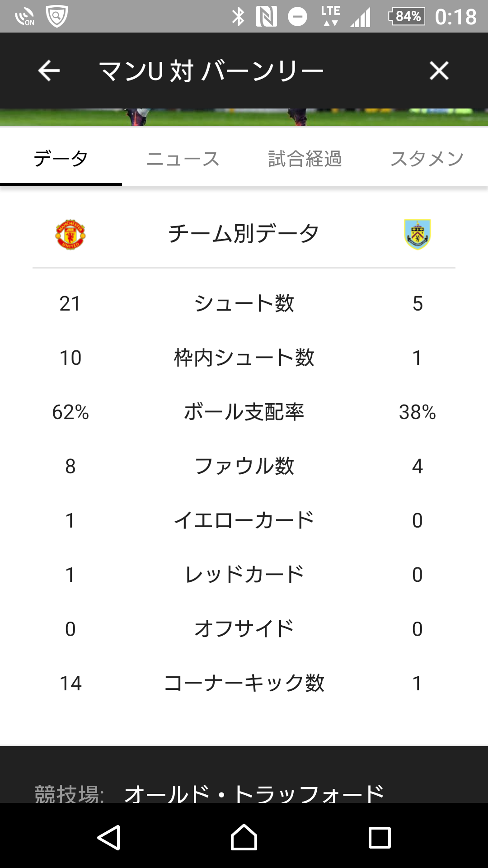Switch to the 試合経過 tab
Image resolution: width=488 pixels, height=868 pixels.
[x=305, y=159]
